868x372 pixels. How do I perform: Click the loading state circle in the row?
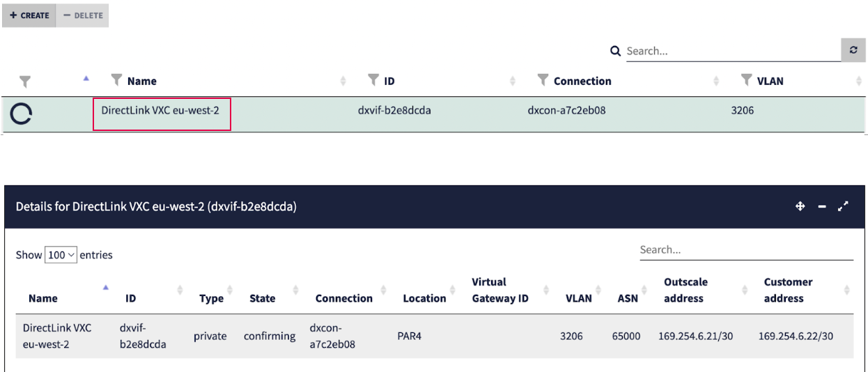tap(22, 113)
